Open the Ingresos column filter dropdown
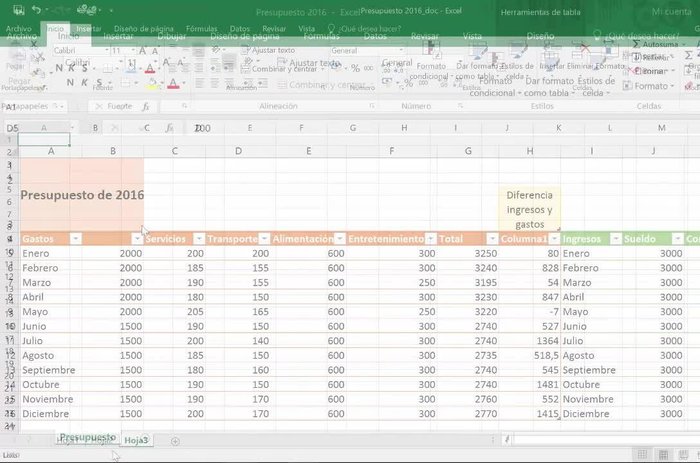The width and height of the screenshot is (700, 463). pyautogui.click(x=616, y=239)
